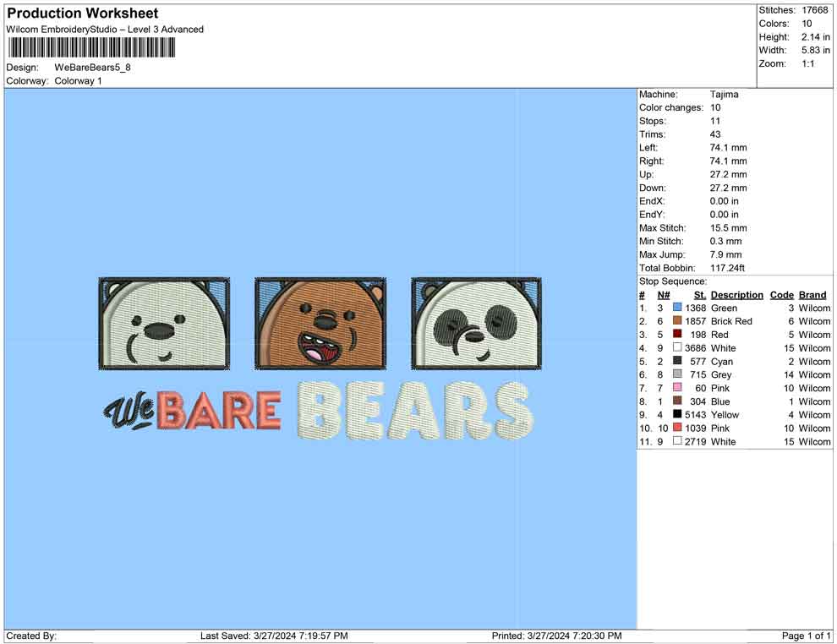This screenshot has width=837, height=644.
Task: Click the Height value '2.14 in'
Action: 816,37
